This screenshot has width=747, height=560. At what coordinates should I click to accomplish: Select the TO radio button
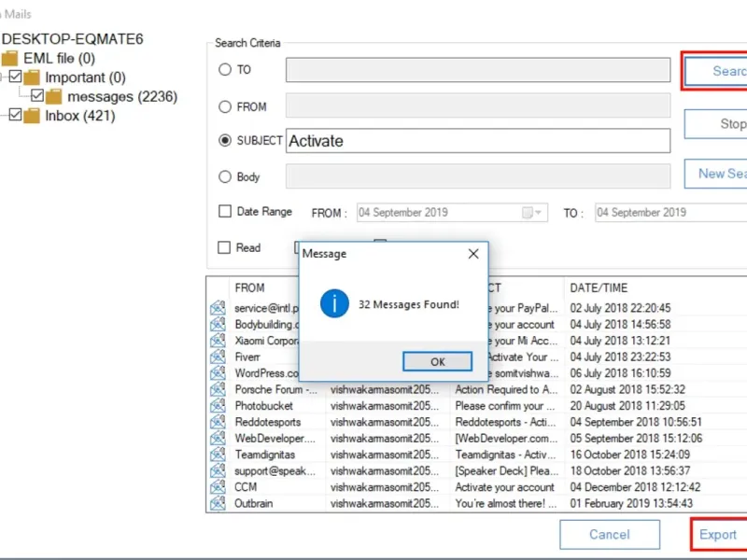[x=225, y=69]
